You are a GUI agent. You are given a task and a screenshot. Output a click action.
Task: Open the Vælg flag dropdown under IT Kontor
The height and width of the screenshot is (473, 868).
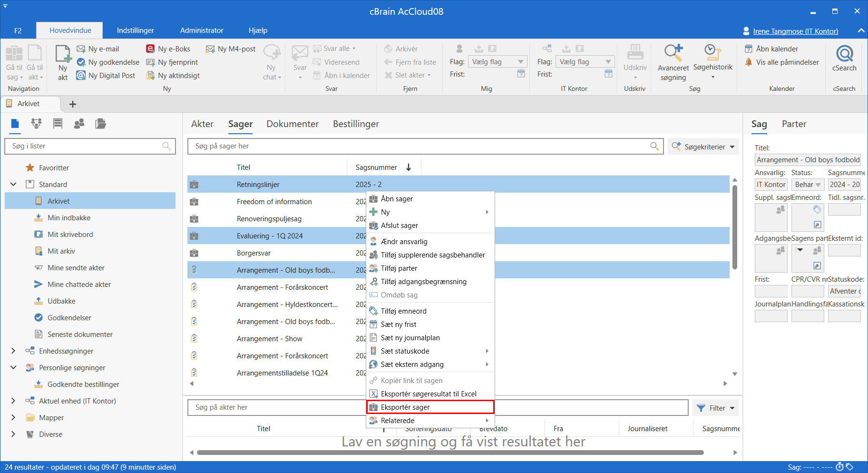pyautogui.click(x=585, y=62)
